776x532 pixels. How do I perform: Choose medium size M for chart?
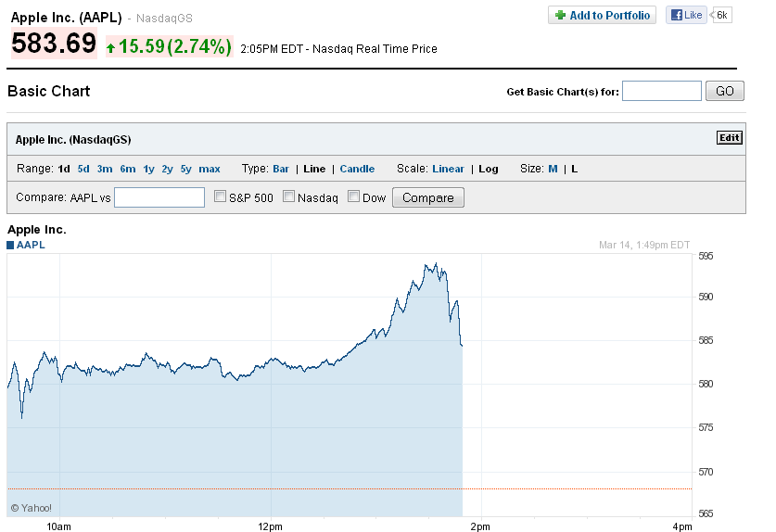click(x=553, y=169)
